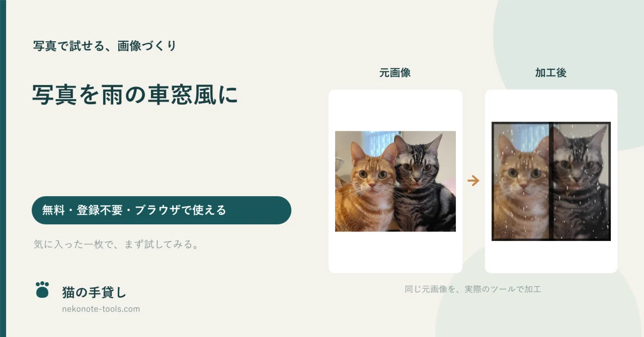644x337 pixels.
Task: Click the white card behind original image
Action: [395, 181]
